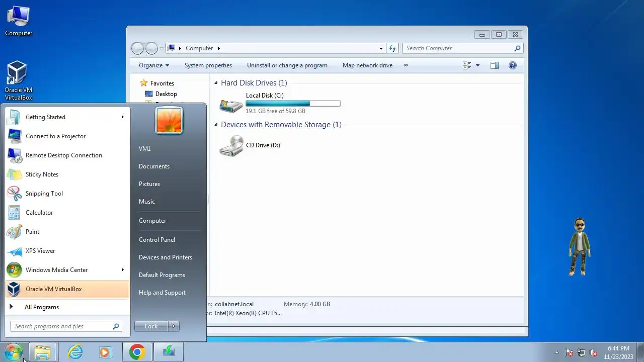Screen dimensions: 644x362
Task: Open Help and Support
Action: tap(162, 293)
